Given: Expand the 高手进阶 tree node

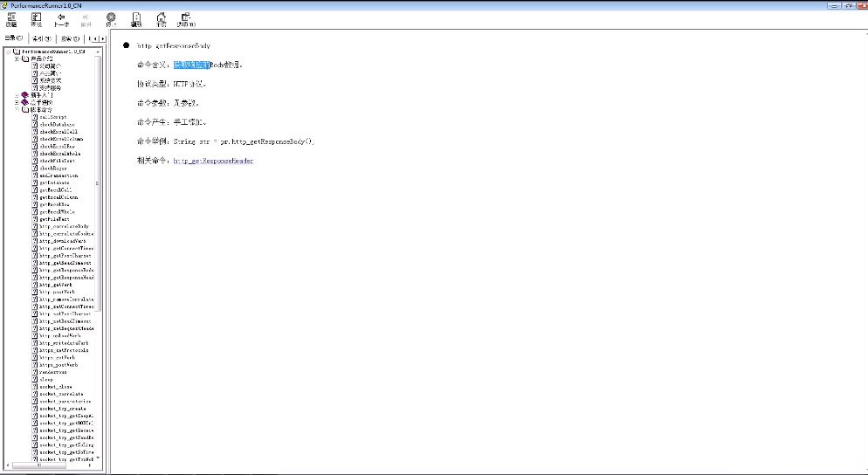Looking at the screenshot, I should pos(17,102).
